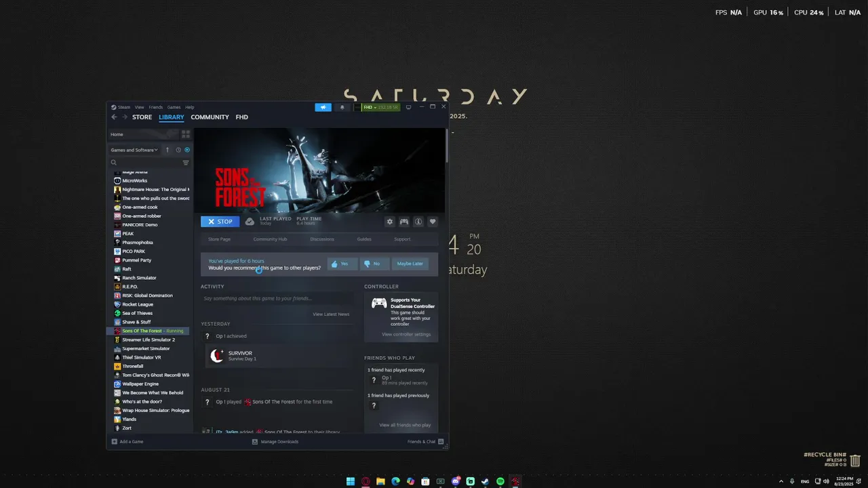
Task: Open Community Hub link
Action: pyautogui.click(x=270, y=239)
